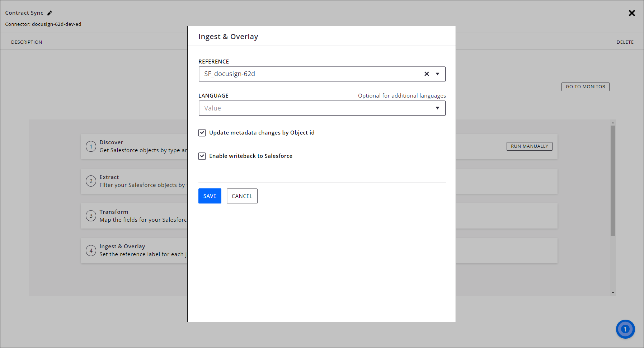Delete the Contract Sync job

coord(625,42)
